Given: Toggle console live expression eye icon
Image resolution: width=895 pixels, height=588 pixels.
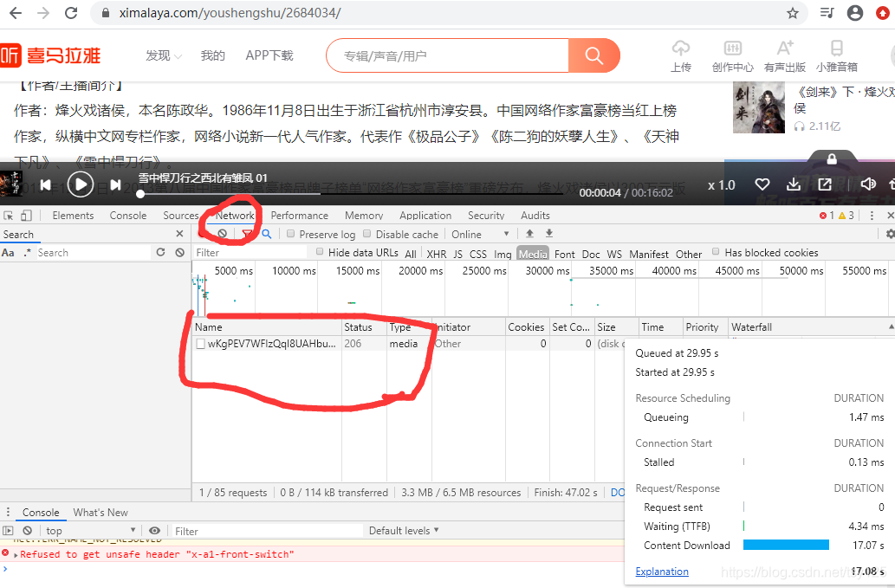Looking at the screenshot, I should pos(154,530).
